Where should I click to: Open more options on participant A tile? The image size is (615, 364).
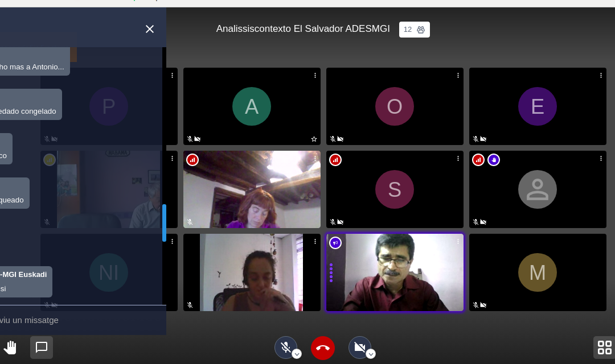coord(315,76)
